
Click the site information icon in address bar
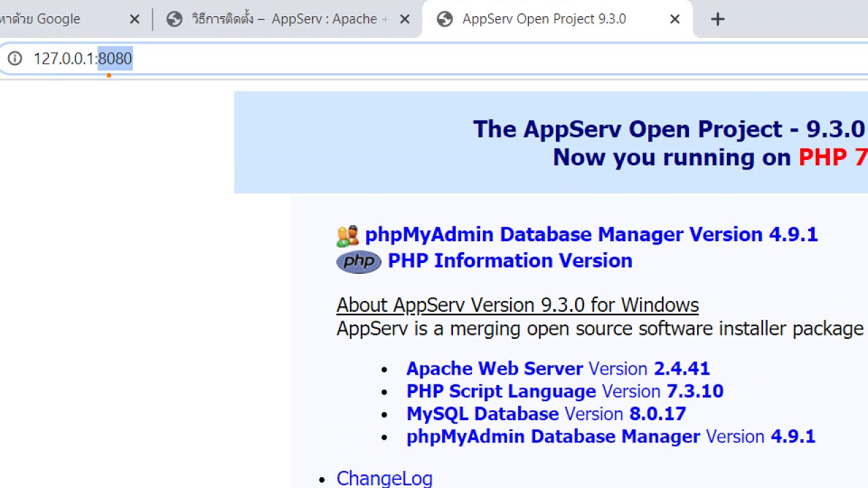(15, 58)
